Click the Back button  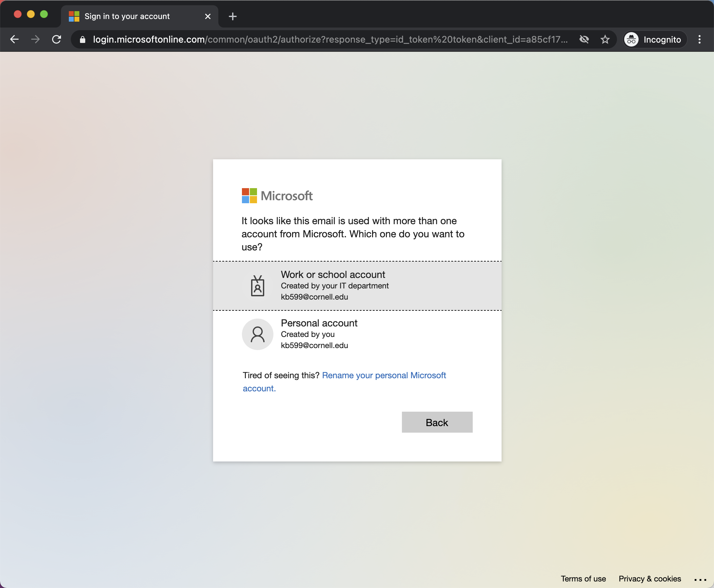tap(437, 422)
